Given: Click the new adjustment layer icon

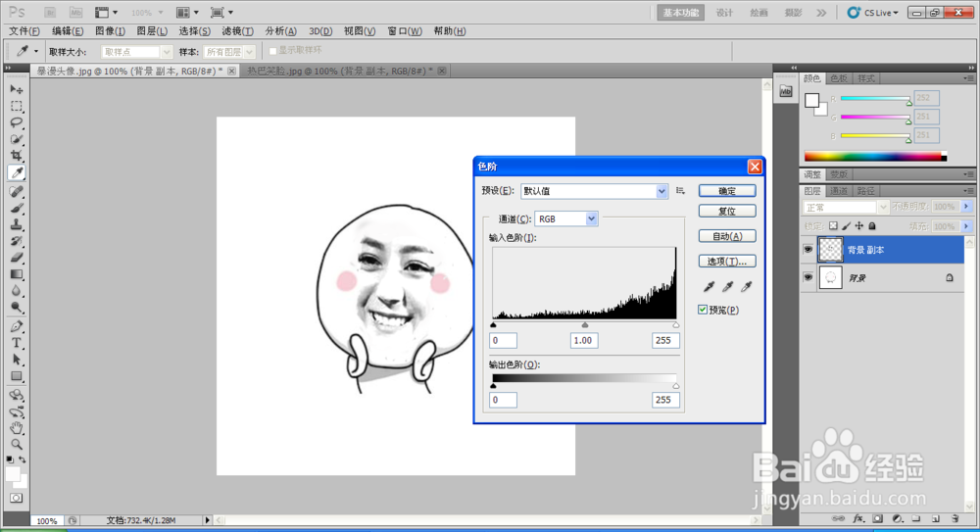Looking at the screenshot, I should pos(897,519).
